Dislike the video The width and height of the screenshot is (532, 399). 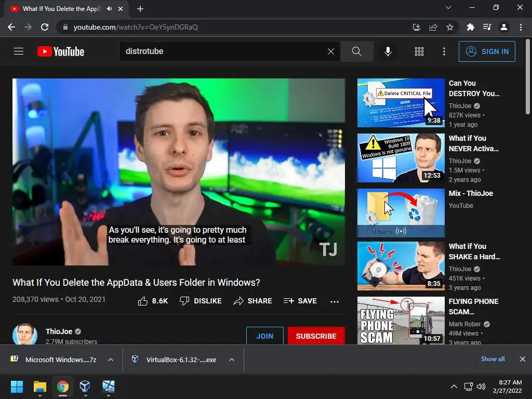pos(201,301)
